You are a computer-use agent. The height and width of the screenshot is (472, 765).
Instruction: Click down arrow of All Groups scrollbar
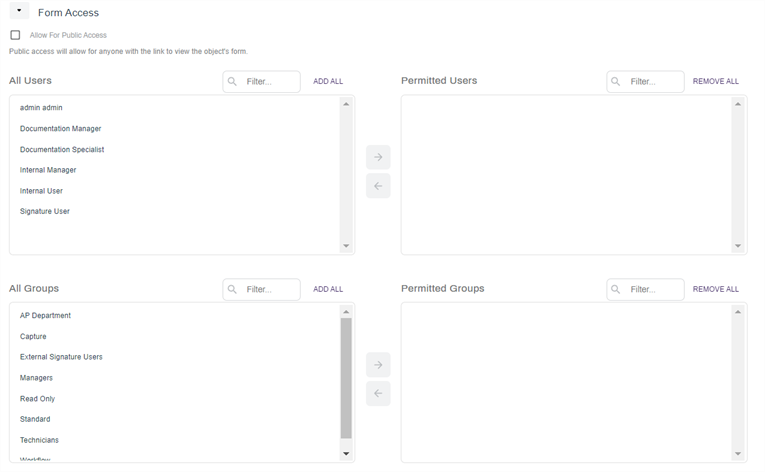click(346, 454)
